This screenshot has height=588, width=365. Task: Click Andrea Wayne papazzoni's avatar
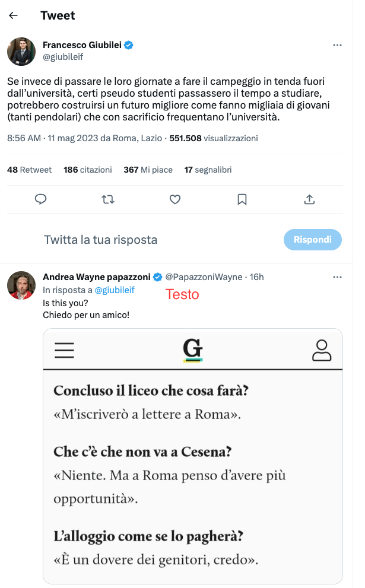pyautogui.click(x=21, y=285)
